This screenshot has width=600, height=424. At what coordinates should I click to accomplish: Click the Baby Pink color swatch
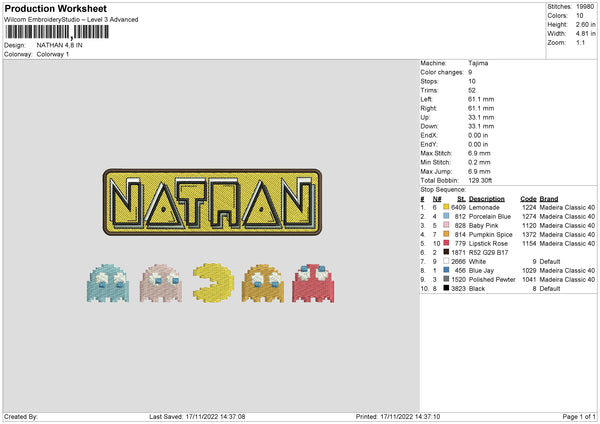point(446,225)
